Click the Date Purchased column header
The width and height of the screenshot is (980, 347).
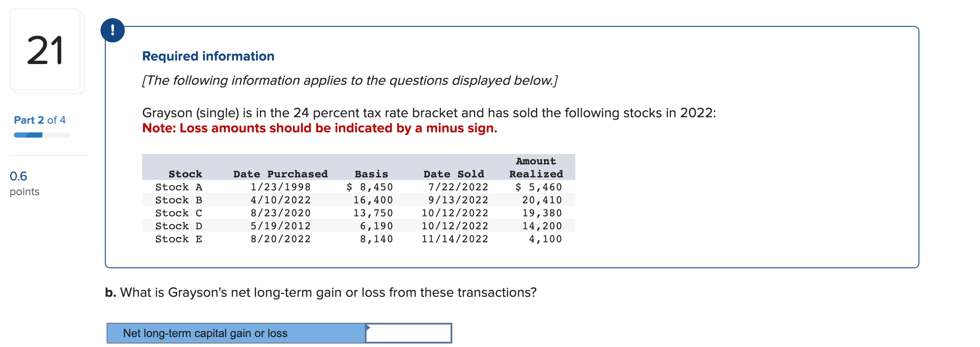point(281,174)
